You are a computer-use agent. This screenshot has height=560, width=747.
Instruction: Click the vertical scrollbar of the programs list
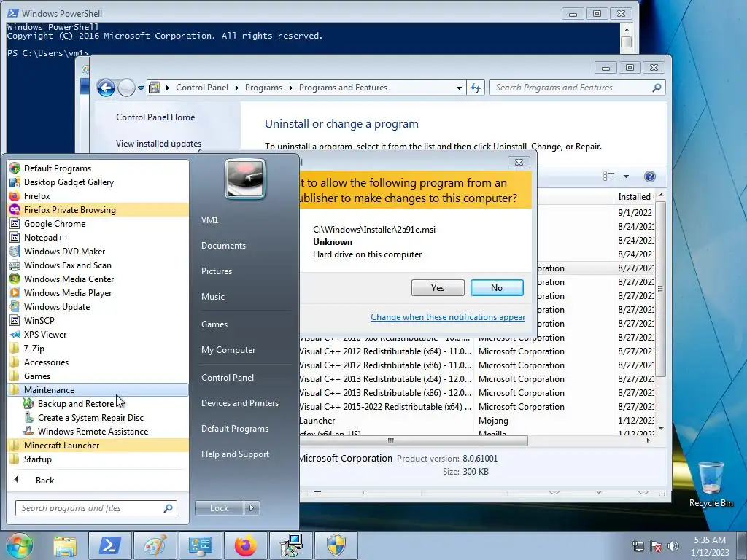[660, 289]
